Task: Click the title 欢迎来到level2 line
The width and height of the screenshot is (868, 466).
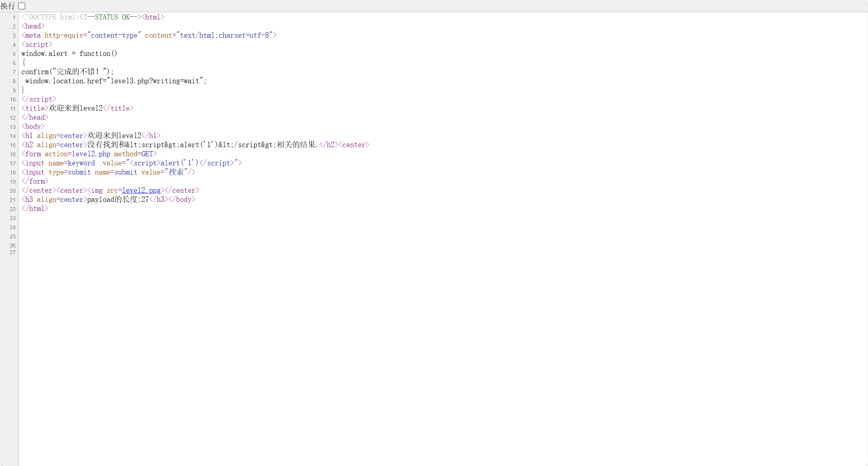Action: [x=77, y=108]
